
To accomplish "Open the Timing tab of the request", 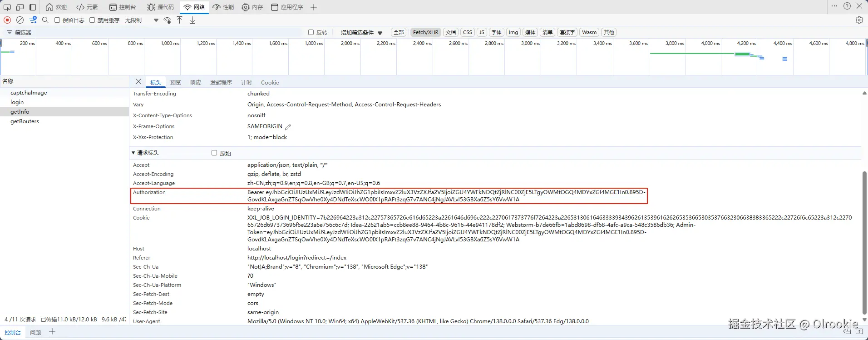I will pyautogui.click(x=247, y=83).
